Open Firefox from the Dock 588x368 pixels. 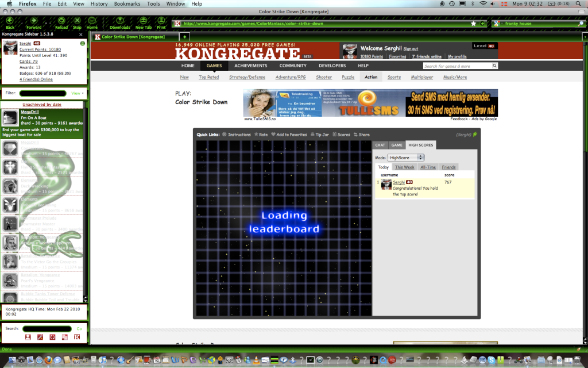point(48,360)
